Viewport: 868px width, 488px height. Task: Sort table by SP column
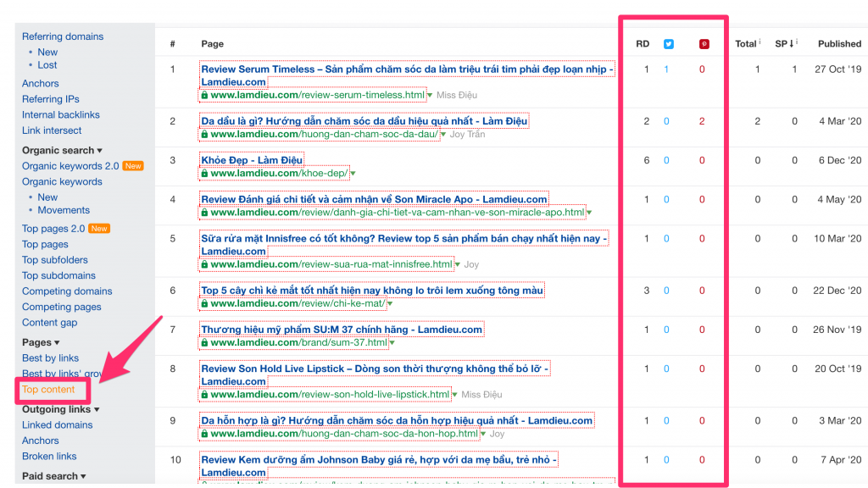tap(784, 44)
